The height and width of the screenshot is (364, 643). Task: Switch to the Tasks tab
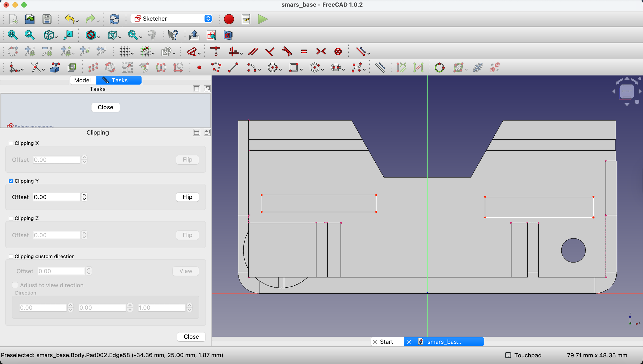[119, 80]
